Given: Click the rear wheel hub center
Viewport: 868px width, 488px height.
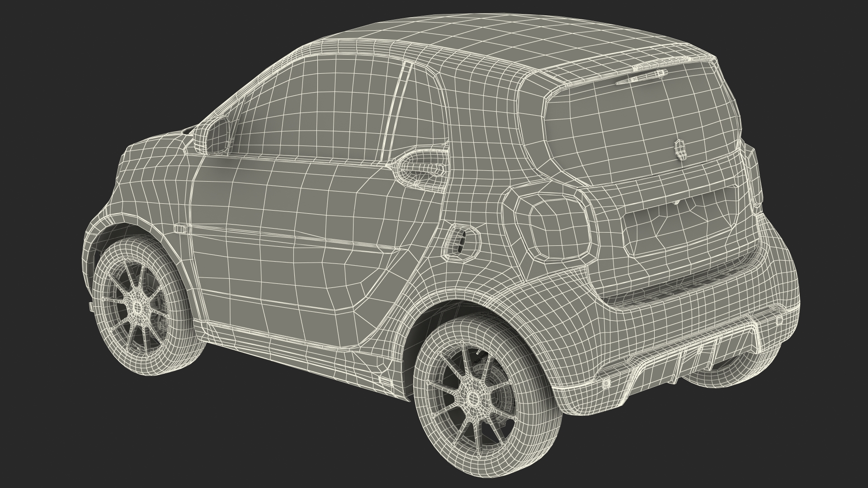Looking at the screenshot, I should [473, 398].
